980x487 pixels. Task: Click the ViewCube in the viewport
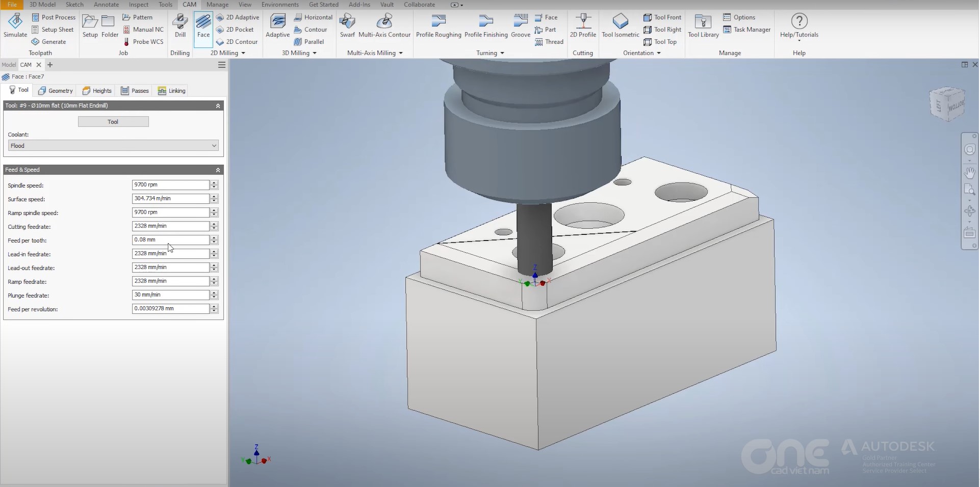tap(947, 104)
